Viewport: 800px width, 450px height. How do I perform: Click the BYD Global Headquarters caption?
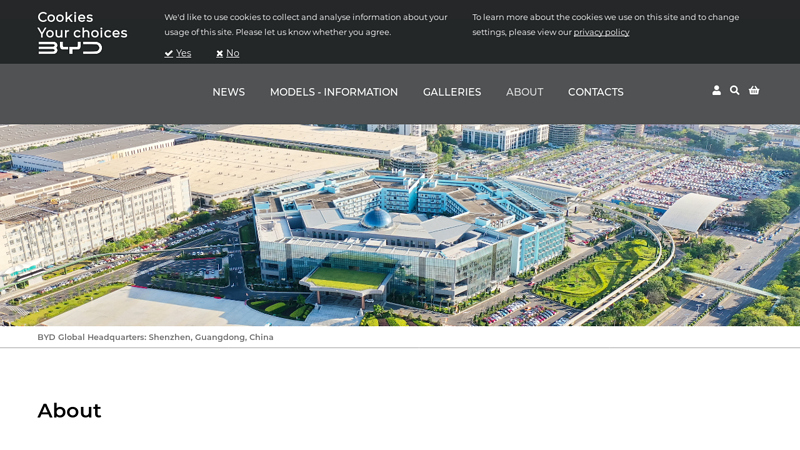coord(155,337)
